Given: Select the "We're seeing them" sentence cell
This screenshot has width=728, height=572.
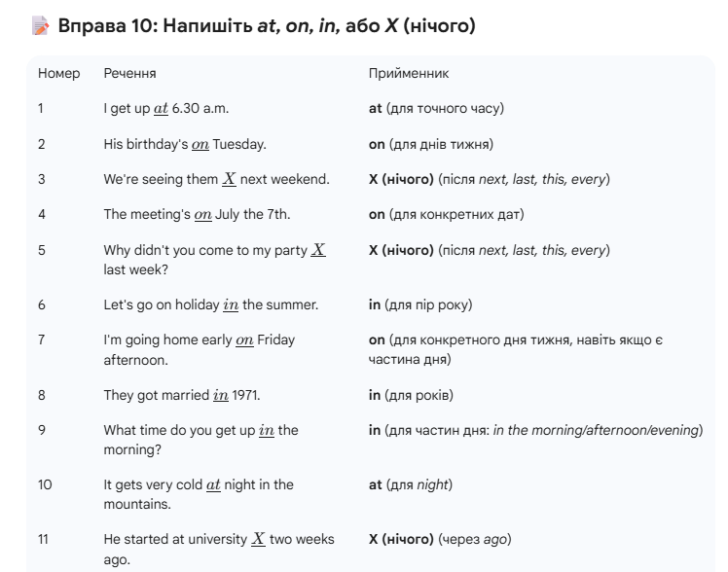Looking at the screenshot, I should click(216, 179).
